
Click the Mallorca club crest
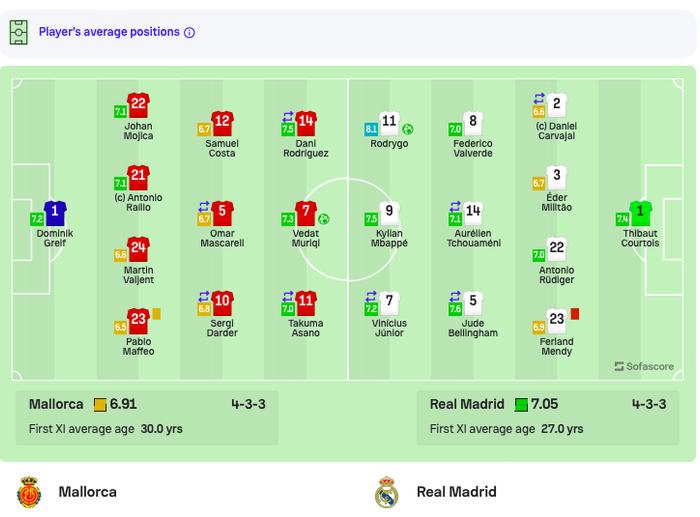(x=29, y=492)
